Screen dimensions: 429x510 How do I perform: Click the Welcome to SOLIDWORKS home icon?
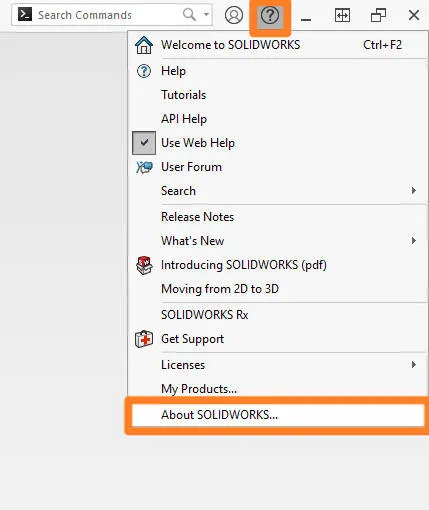coord(144,45)
